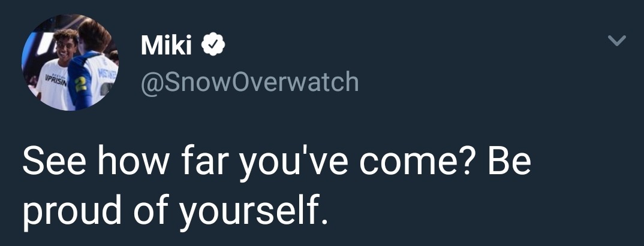
Task: Open the @SnowOverwatch handle link
Action: [249, 82]
